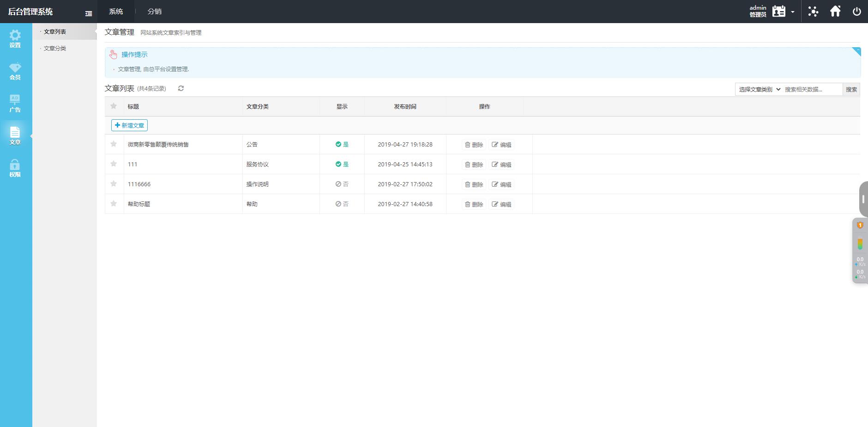This screenshot has height=427, width=868.
Task: Click the 操作 column header
Action: [x=484, y=107]
